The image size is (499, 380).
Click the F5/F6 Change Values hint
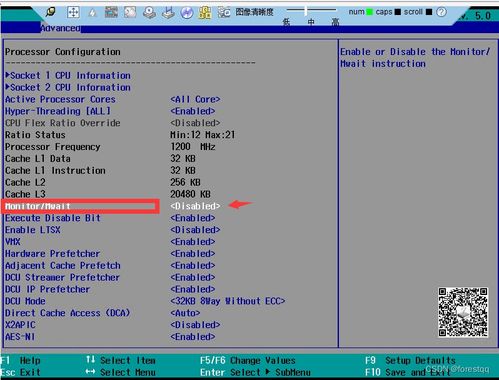point(248,361)
